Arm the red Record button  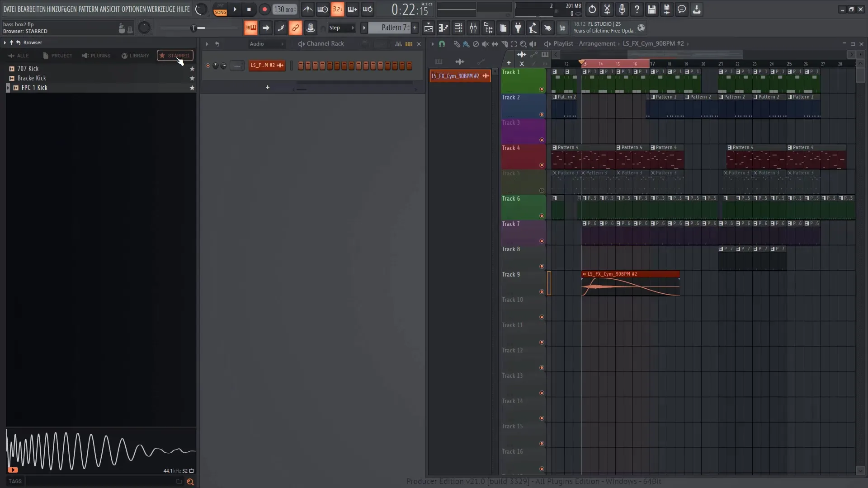click(x=264, y=9)
